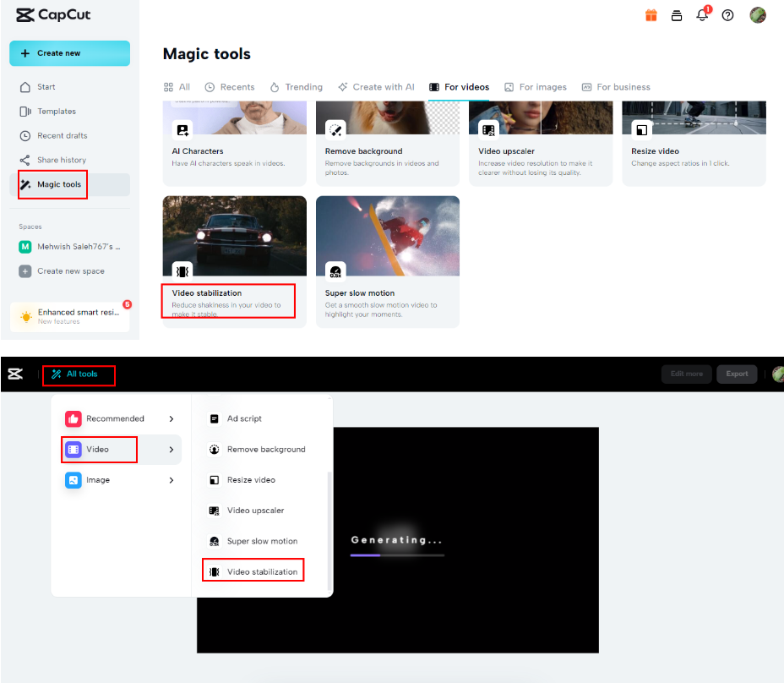Click the CapCut logo in the sidebar
Viewport: 784px width, 683px height.
[53, 15]
